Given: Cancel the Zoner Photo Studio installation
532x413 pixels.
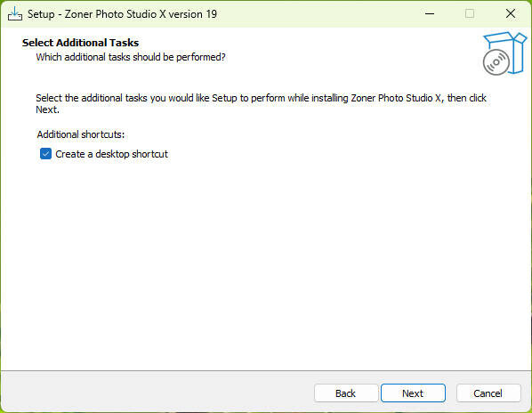Looking at the screenshot, I should click(488, 393).
